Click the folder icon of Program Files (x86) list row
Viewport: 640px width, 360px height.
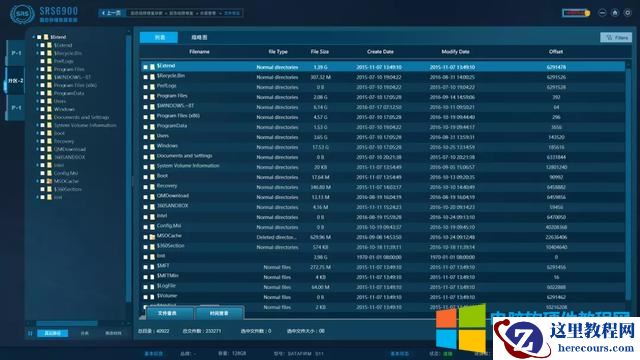pos(152,117)
